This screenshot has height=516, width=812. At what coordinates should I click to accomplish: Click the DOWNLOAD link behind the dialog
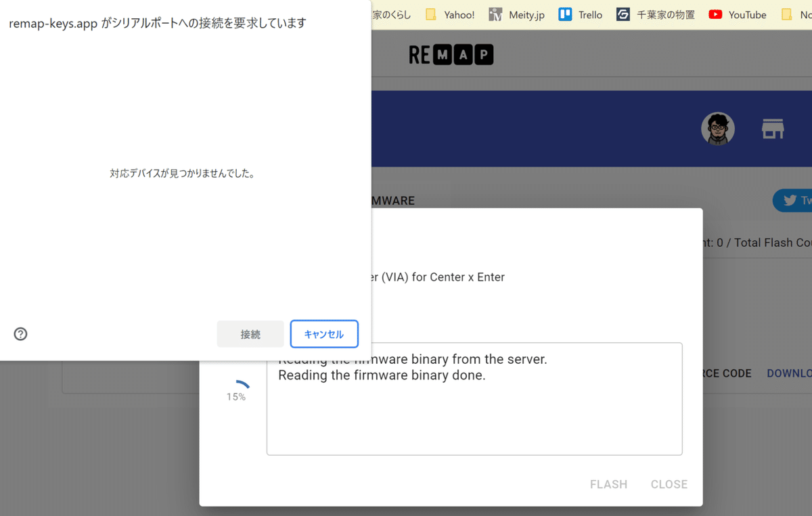tap(789, 373)
